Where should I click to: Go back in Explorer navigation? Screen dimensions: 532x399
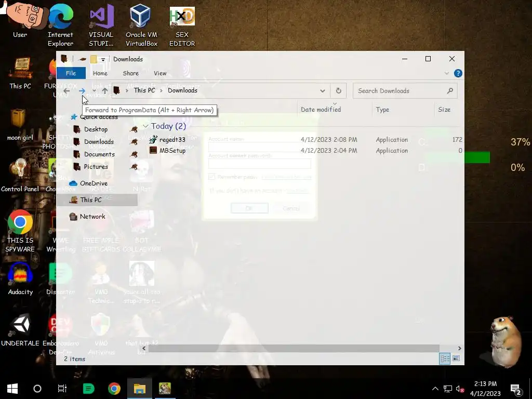[x=67, y=90]
